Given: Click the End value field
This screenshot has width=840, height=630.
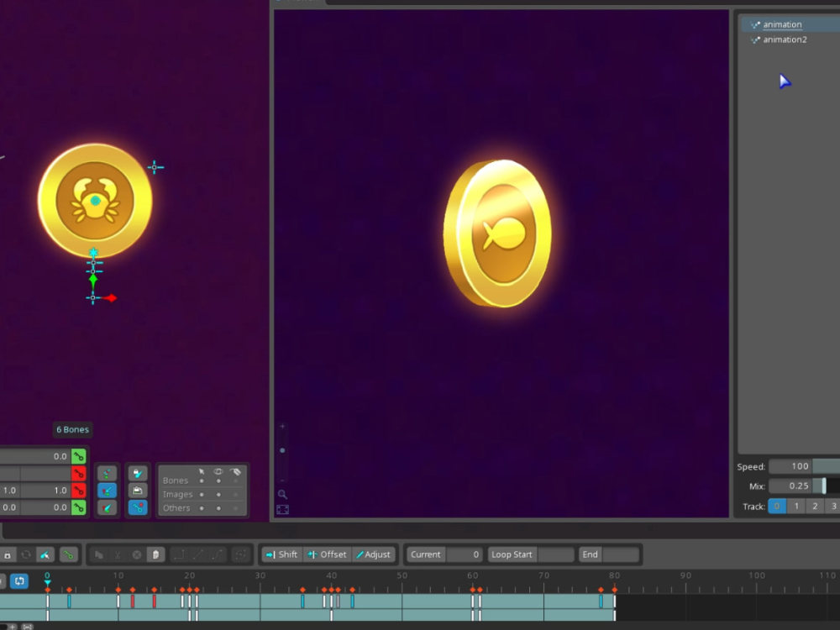Looking at the screenshot, I should [621, 554].
